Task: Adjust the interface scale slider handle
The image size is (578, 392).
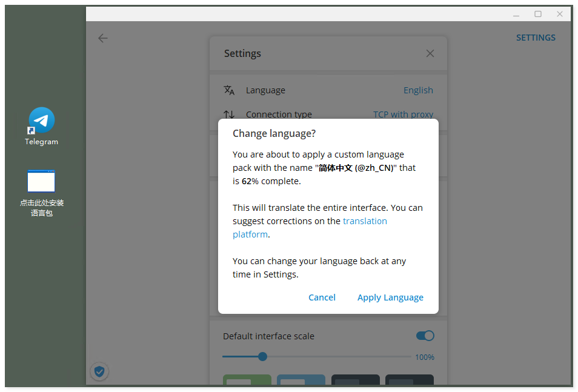Action: pos(262,356)
